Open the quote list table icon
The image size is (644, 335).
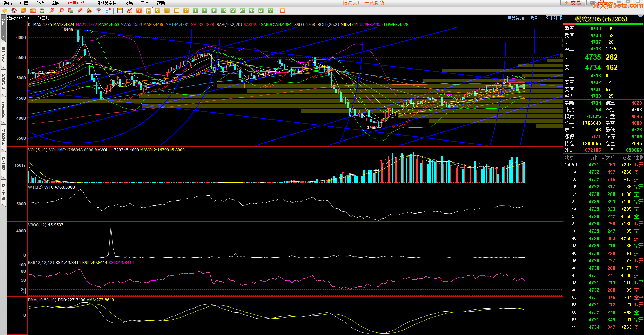[120, 11]
